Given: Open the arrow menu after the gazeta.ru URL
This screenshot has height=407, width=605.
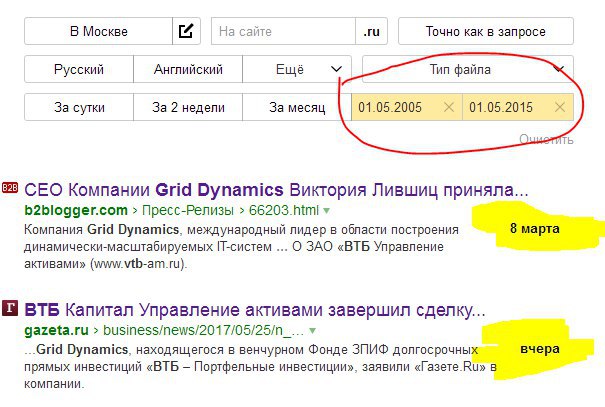Looking at the screenshot, I should point(313,331).
